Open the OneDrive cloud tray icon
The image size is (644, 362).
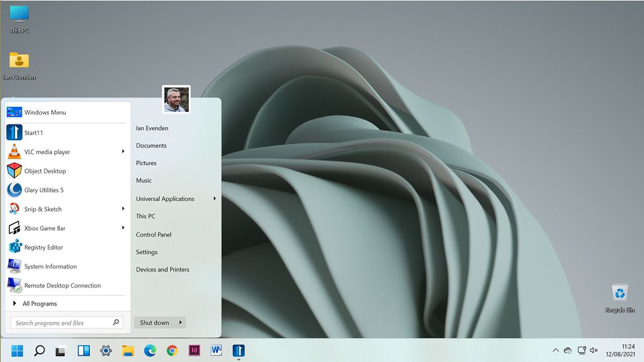tap(568, 350)
